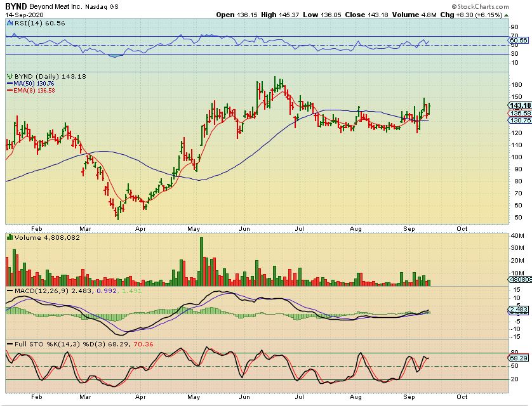Click the 40M label on volume axis
The image size is (532, 406).
517,236
